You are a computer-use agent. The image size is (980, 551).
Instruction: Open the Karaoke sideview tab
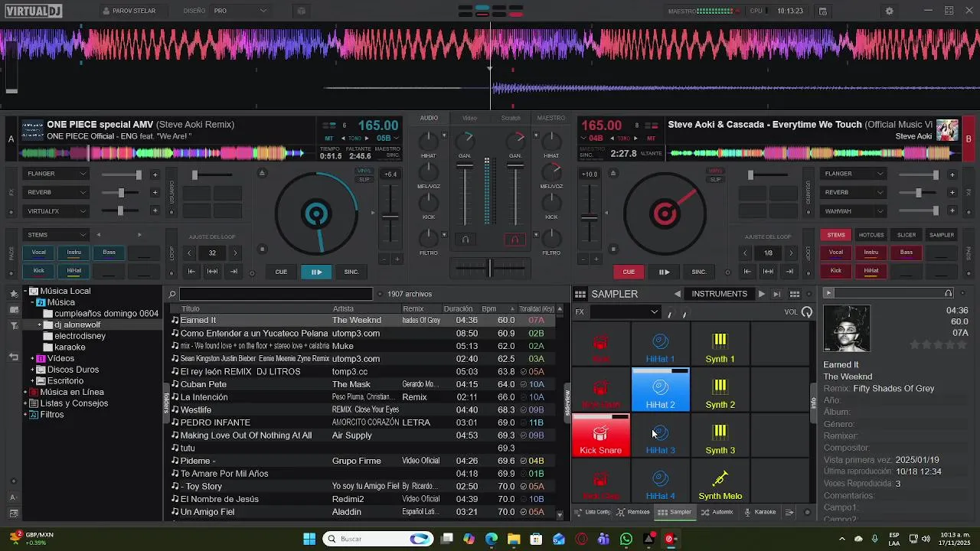click(x=759, y=513)
